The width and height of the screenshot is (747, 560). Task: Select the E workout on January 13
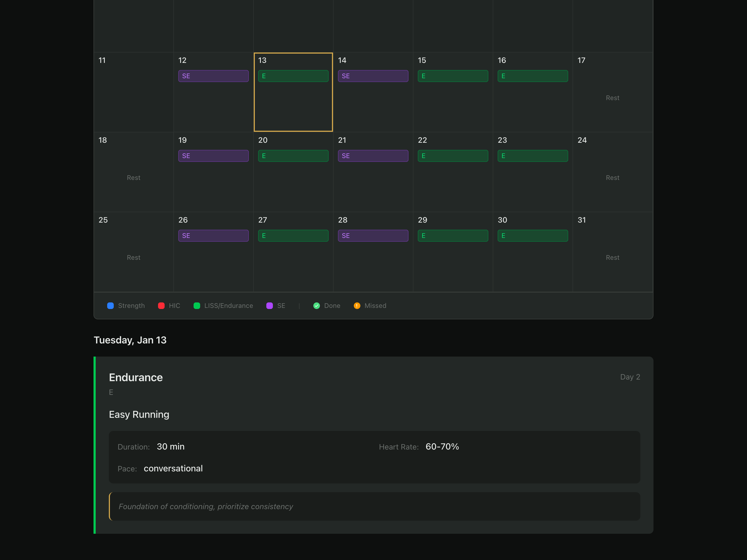293,76
